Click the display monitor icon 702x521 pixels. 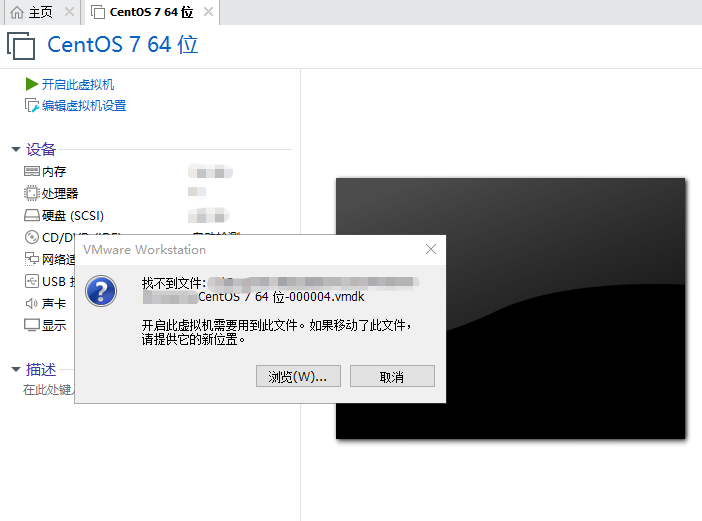click(x=32, y=325)
